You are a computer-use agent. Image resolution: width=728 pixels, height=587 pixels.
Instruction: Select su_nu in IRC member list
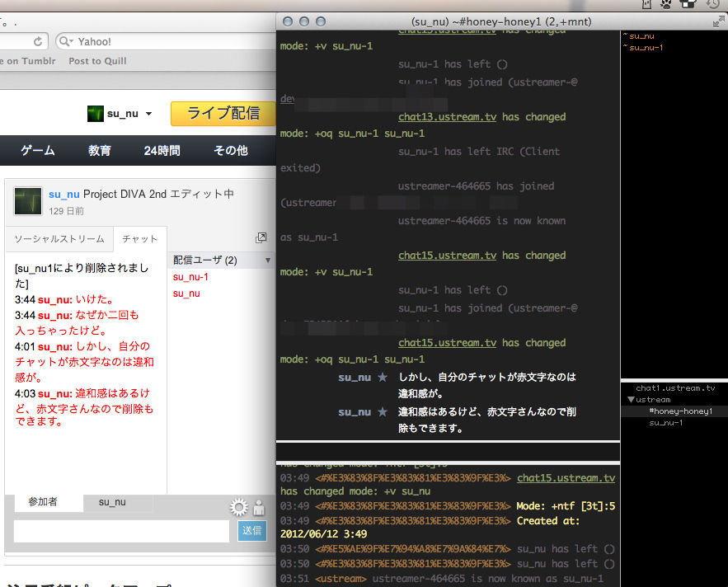[x=641, y=36]
